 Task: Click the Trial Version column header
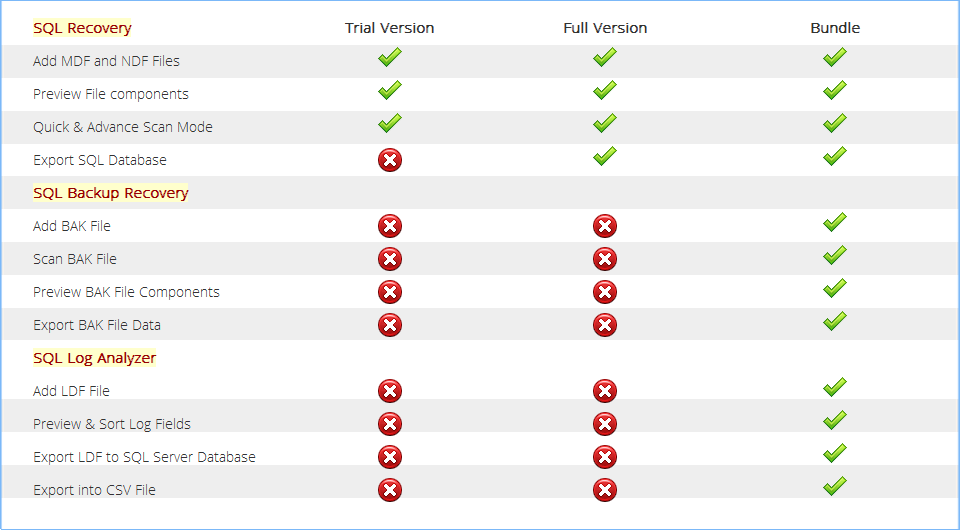pos(389,28)
